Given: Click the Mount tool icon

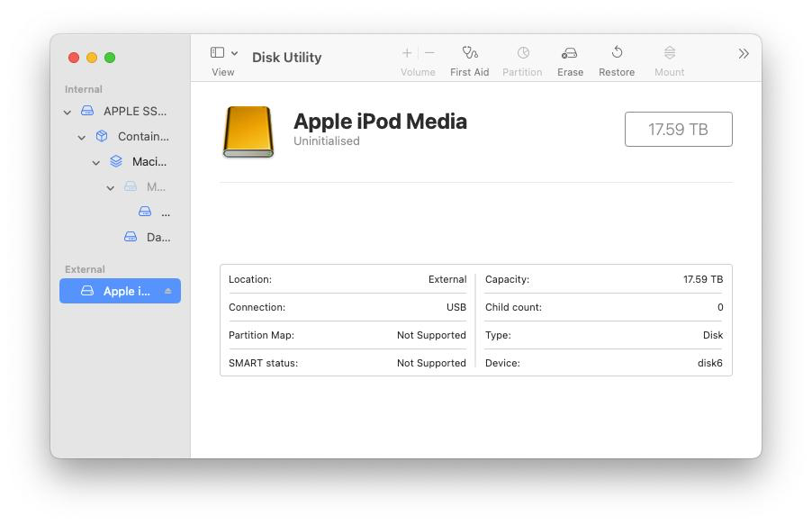Looking at the screenshot, I should coord(670,52).
